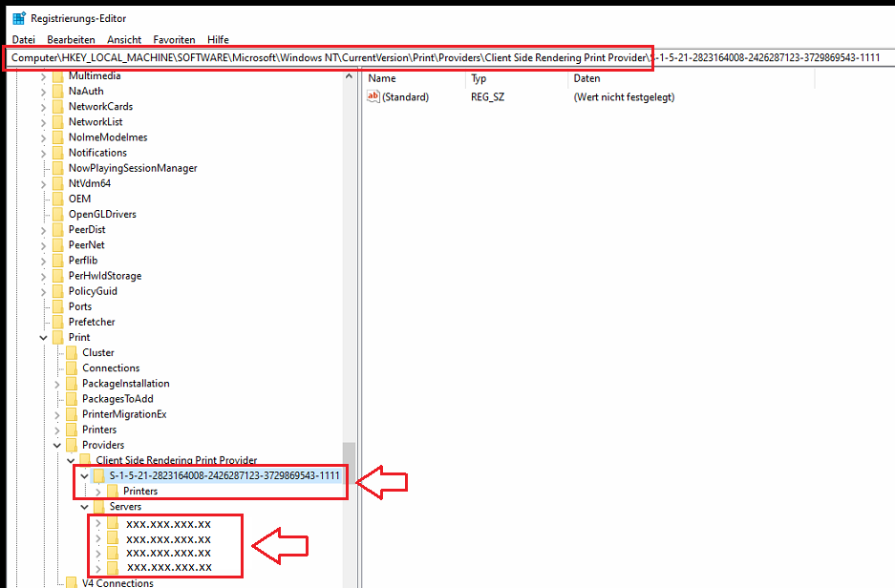This screenshot has width=895, height=588.
Task: Select the NoImeModeImes folder icon
Action: [57, 136]
